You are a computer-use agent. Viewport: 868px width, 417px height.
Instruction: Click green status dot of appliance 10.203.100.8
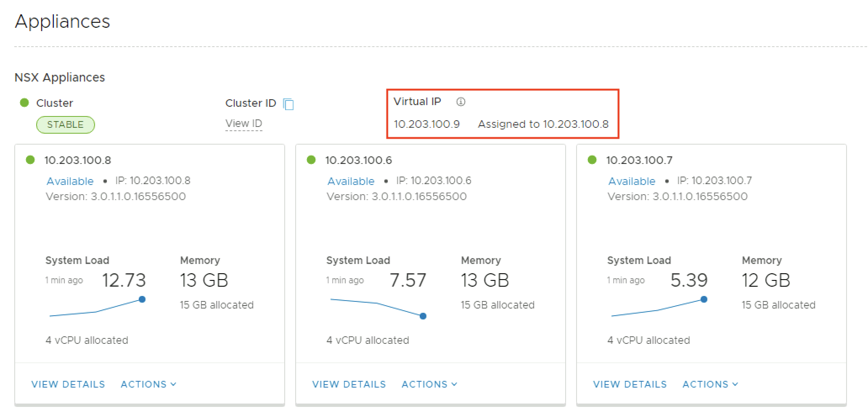(x=30, y=160)
